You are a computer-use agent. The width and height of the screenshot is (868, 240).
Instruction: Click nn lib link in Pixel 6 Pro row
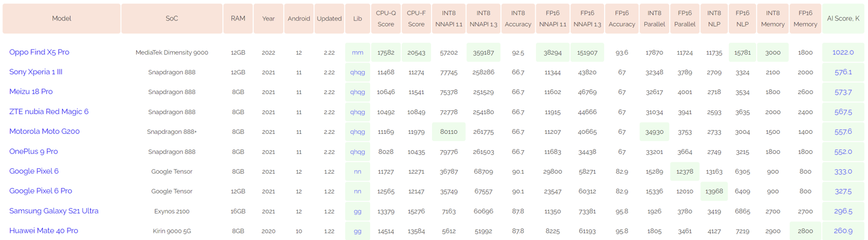click(x=357, y=192)
